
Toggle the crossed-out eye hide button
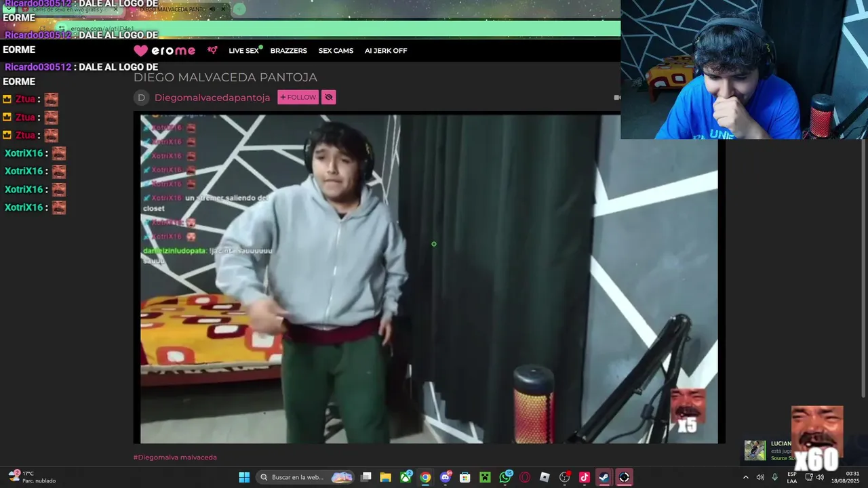[x=329, y=97]
